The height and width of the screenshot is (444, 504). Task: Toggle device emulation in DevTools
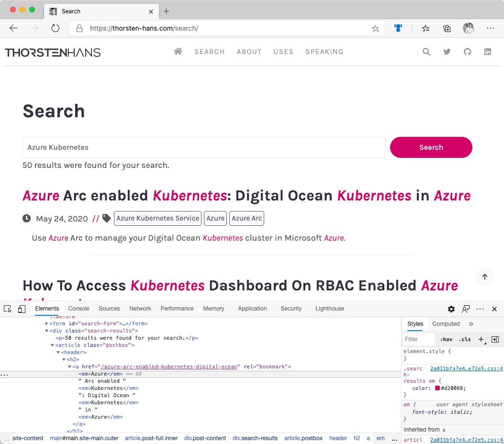(x=22, y=309)
